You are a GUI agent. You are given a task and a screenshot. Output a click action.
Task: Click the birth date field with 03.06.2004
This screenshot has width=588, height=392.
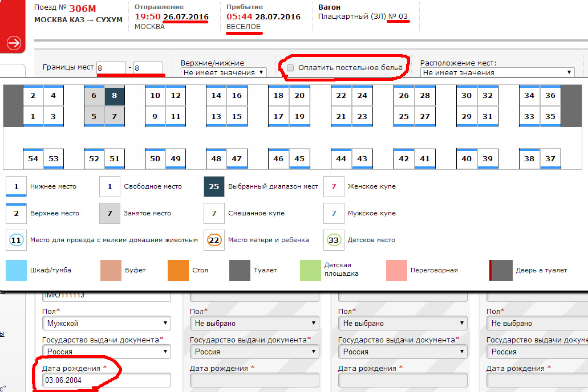click(x=107, y=380)
